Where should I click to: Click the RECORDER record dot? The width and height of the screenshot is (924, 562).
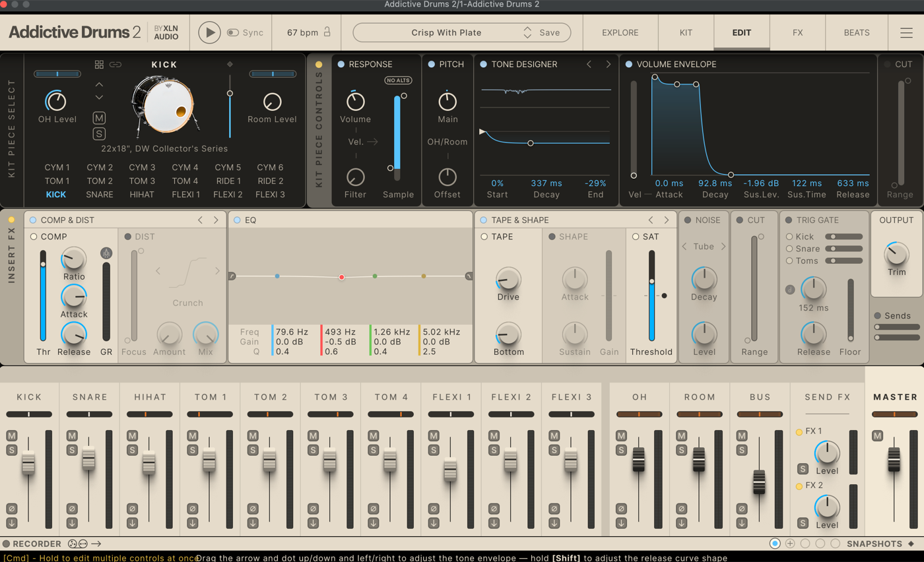tap(6, 544)
